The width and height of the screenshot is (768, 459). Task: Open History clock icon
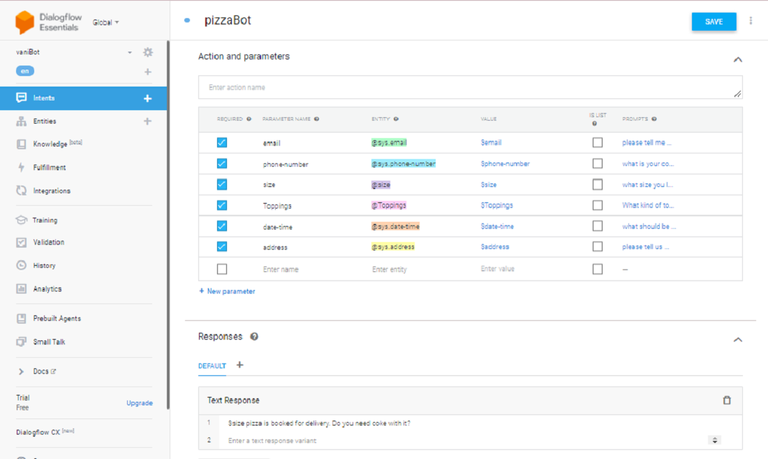pyautogui.click(x=21, y=265)
